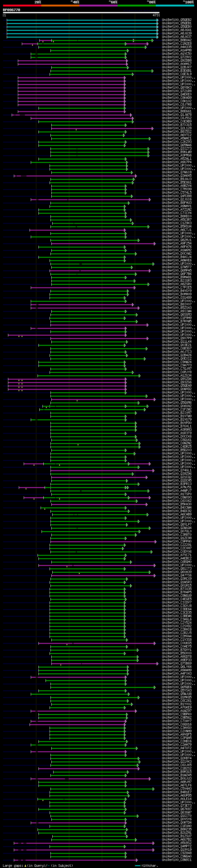The width and height of the screenshot is (197, 868).
Task: Select the UniRef100_A1APM8 label
Action: [x=177, y=50]
